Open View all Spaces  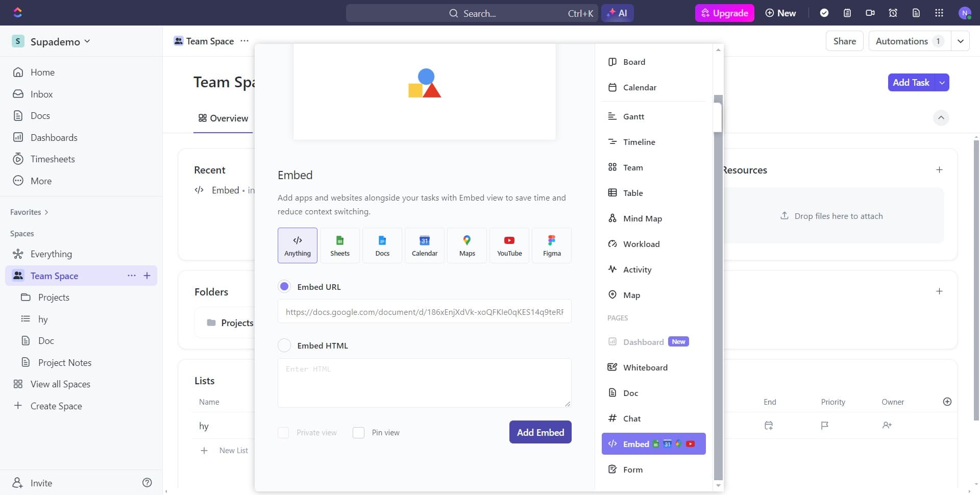[x=60, y=384]
